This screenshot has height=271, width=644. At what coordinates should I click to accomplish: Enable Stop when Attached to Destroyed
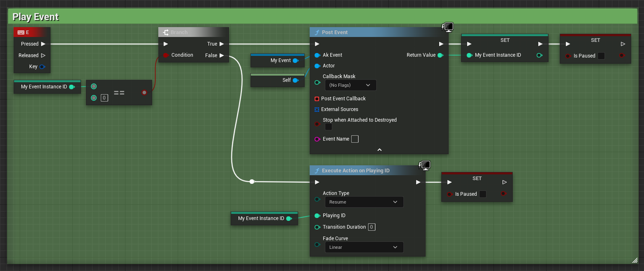click(x=328, y=127)
